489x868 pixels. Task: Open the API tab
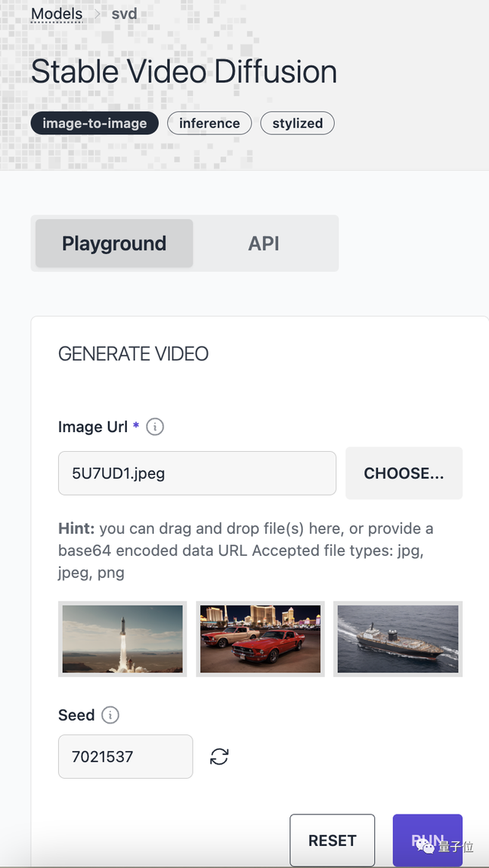pyautogui.click(x=264, y=244)
